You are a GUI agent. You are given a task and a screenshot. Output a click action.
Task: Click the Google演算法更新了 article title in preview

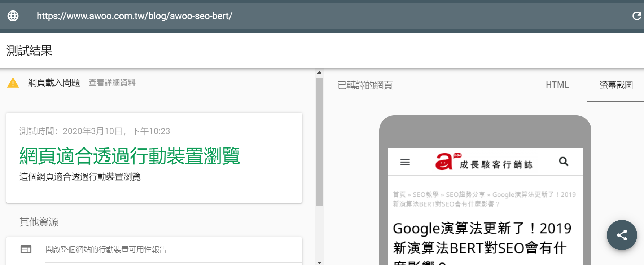click(x=482, y=243)
